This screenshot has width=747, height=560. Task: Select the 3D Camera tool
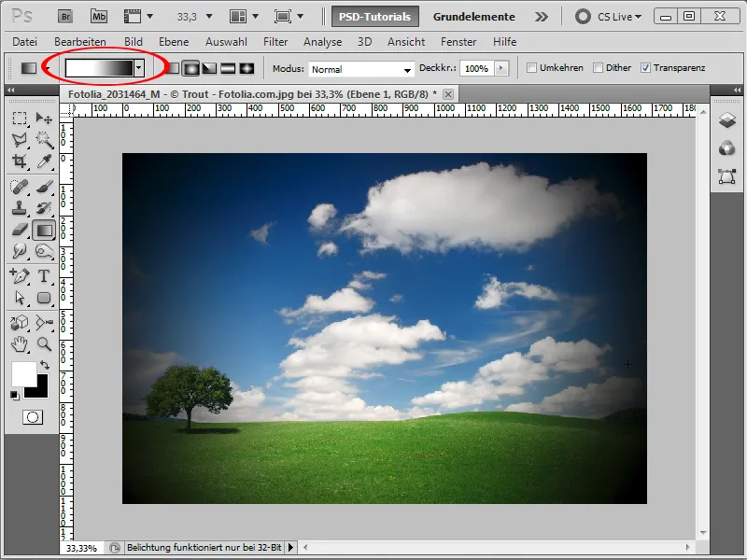[x=44, y=322]
